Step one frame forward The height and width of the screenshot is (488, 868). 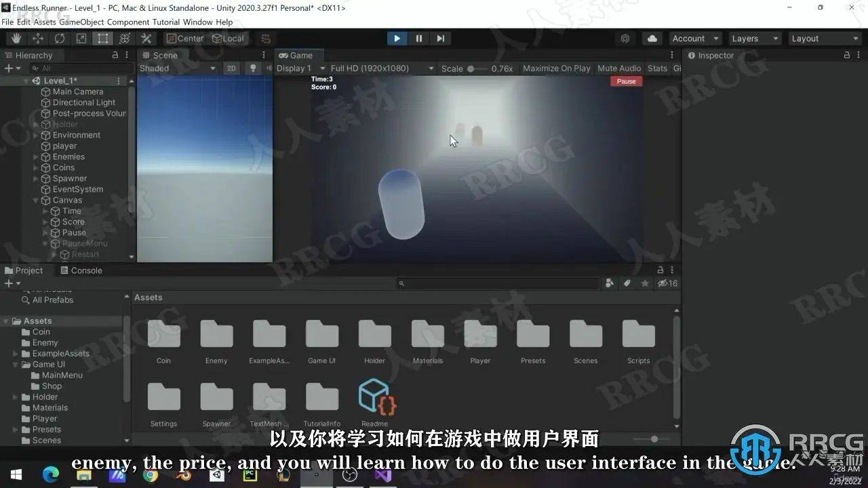[441, 39]
